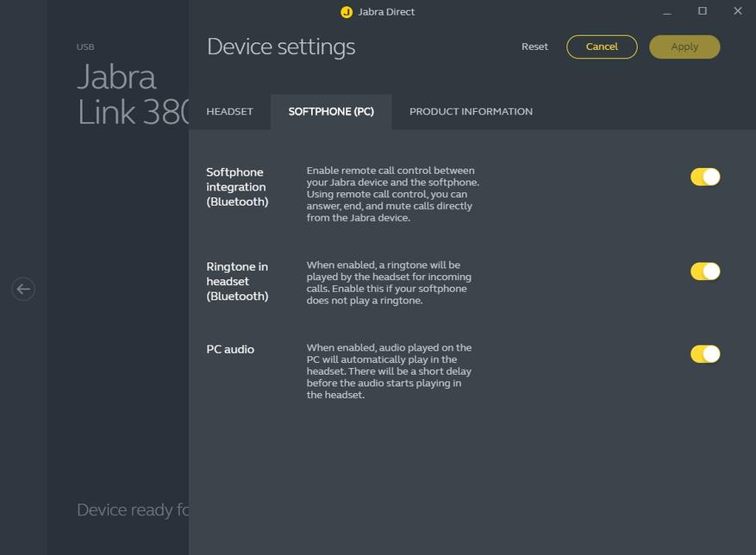Screen dimensions: 756x555
Task: Click the Ringtone in headset label
Action: [x=237, y=281]
